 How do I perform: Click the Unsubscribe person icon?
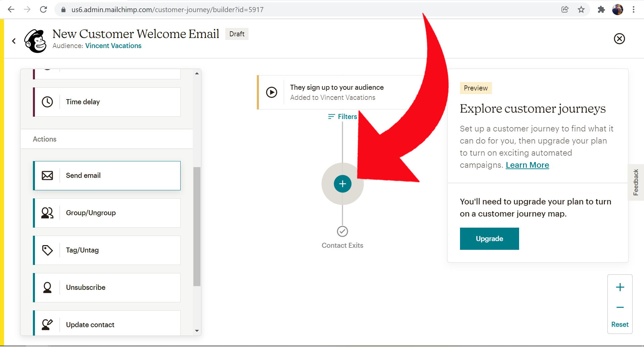[x=47, y=287]
